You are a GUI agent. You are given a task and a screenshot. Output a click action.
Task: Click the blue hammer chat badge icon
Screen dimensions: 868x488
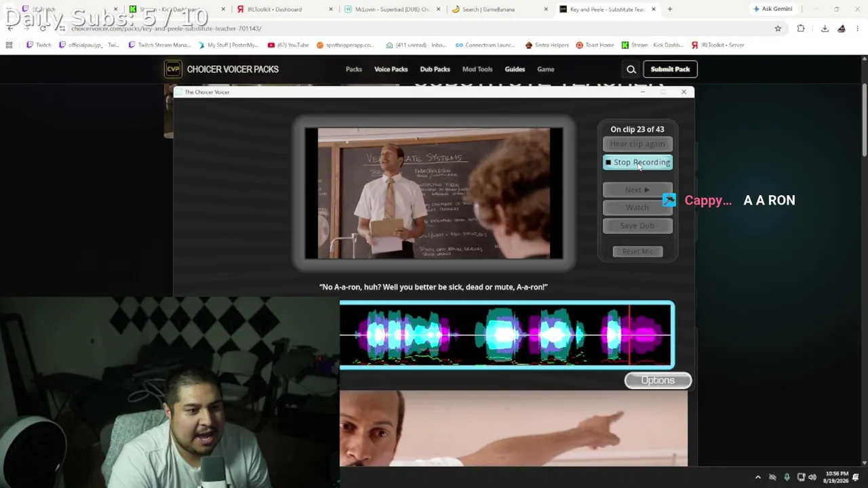(x=669, y=200)
